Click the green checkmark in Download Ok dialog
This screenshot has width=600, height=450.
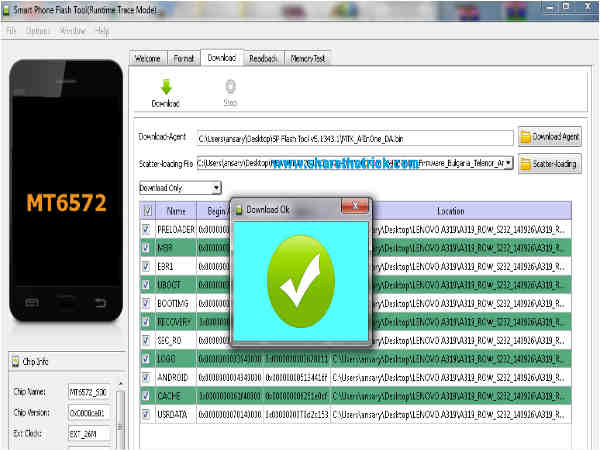tap(301, 281)
